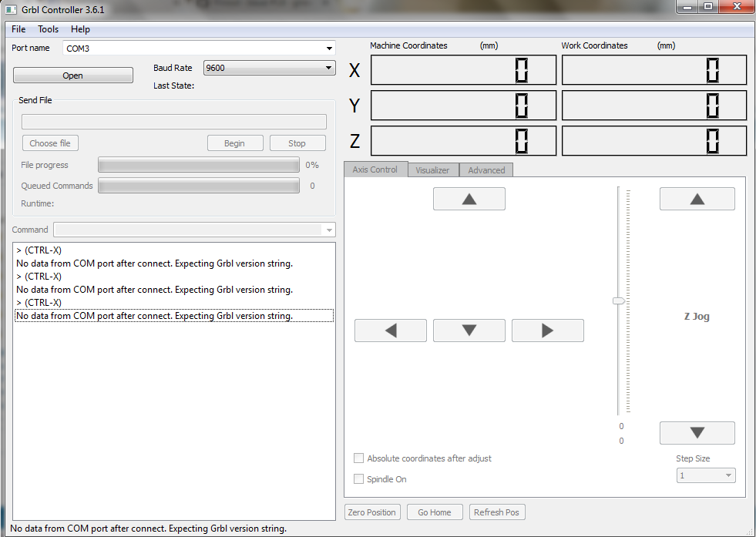Jog Y axis down with the down arrow

click(469, 331)
